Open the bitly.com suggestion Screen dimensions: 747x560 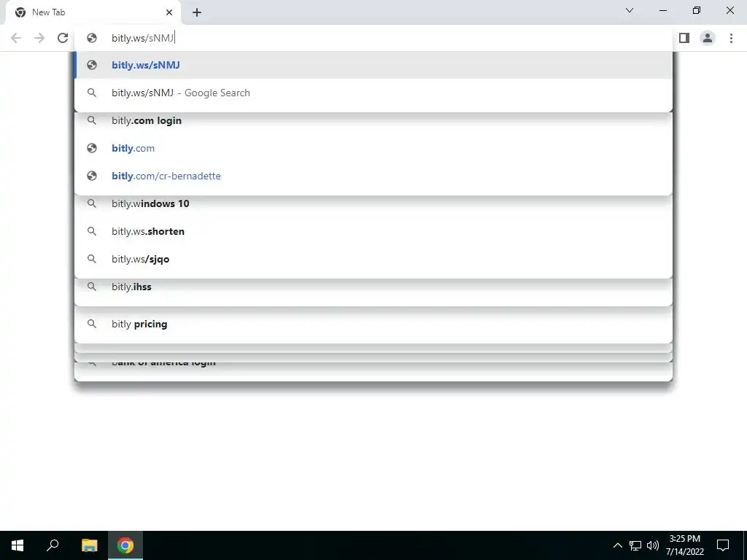pyautogui.click(x=373, y=148)
